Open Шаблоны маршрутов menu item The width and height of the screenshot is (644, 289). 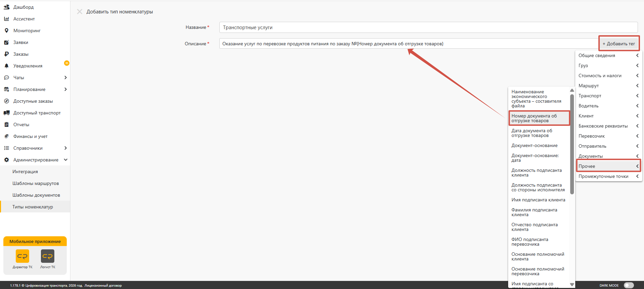click(x=35, y=183)
